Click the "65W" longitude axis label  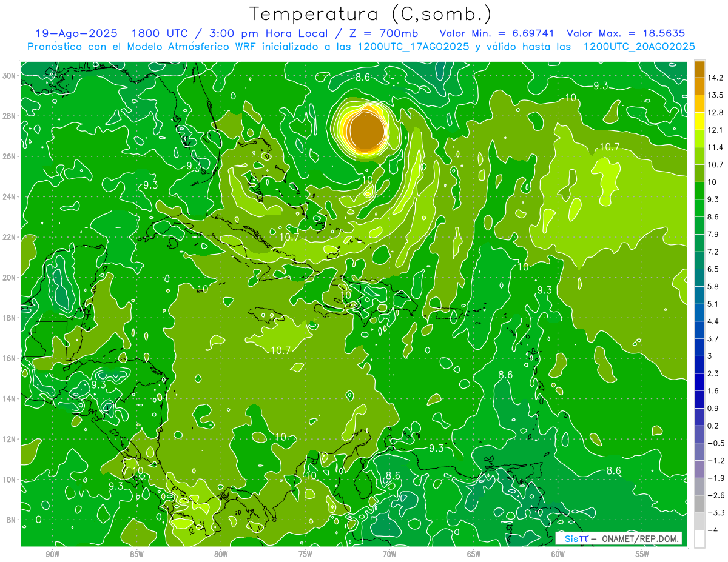(x=474, y=554)
